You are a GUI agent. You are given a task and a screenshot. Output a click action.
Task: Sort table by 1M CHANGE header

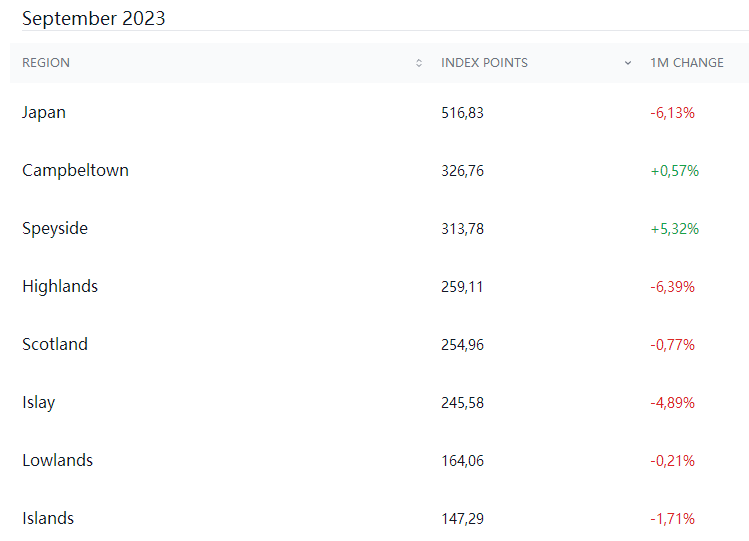click(686, 63)
